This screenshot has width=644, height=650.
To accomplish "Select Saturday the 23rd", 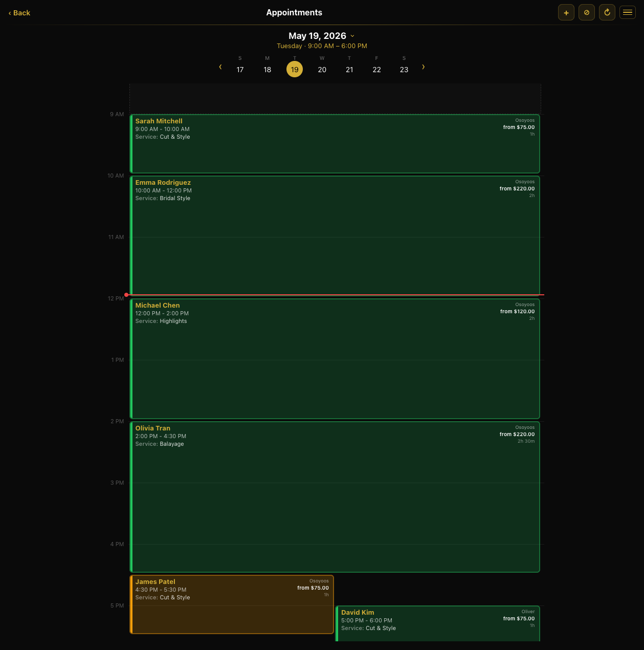I will click(404, 70).
